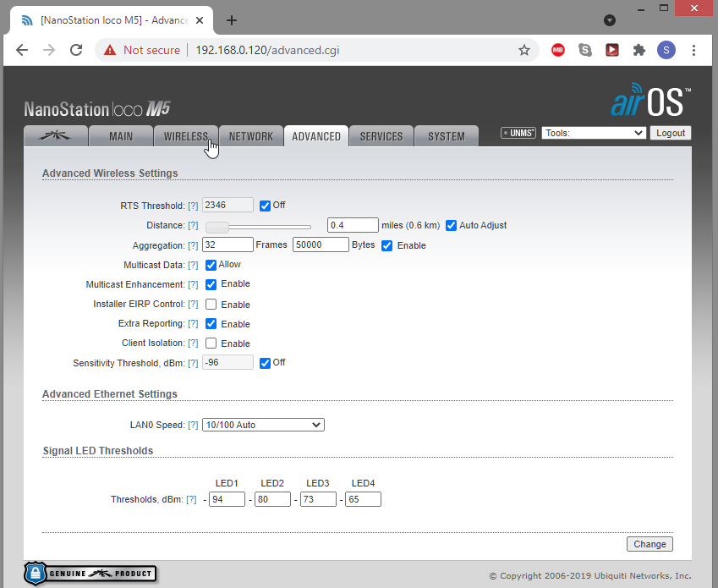
Task: Open Distance help link
Action: point(193,225)
